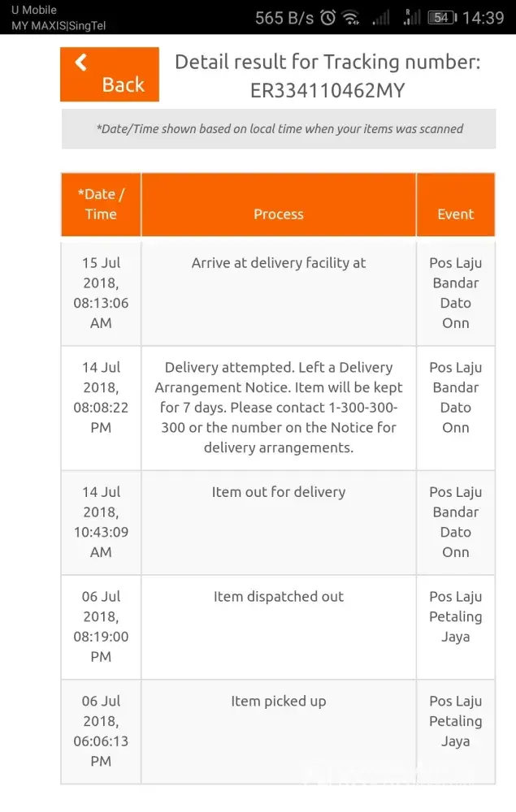Tap the first SIM signal bars icon
Viewport: 516px width, 812px height.
pyautogui.click(x=380, y=17)
